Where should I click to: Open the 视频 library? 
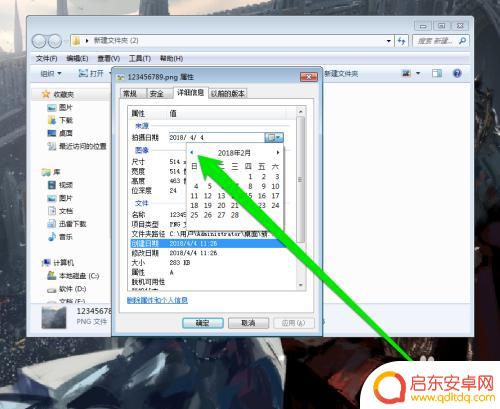coord(60,185)
